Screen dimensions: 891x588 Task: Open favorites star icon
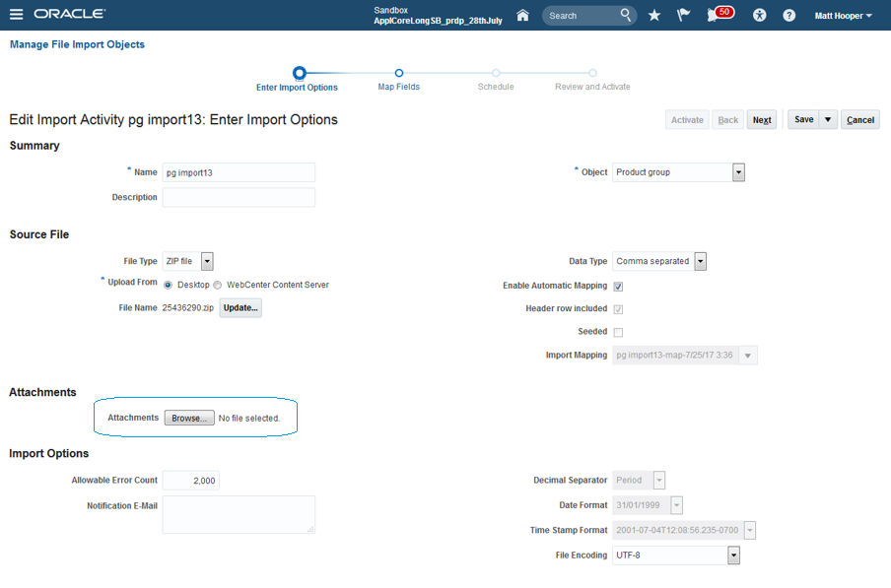[654, 16]
